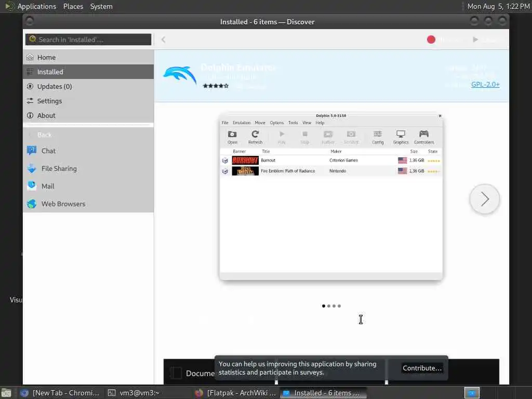
Task: Open the About page
Action: pyautogui.click(x=88, y=116)
